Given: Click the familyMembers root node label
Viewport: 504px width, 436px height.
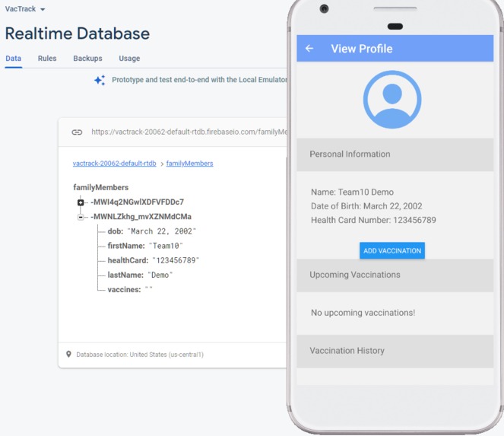Looking at the screenshot, I should [101, 187].
